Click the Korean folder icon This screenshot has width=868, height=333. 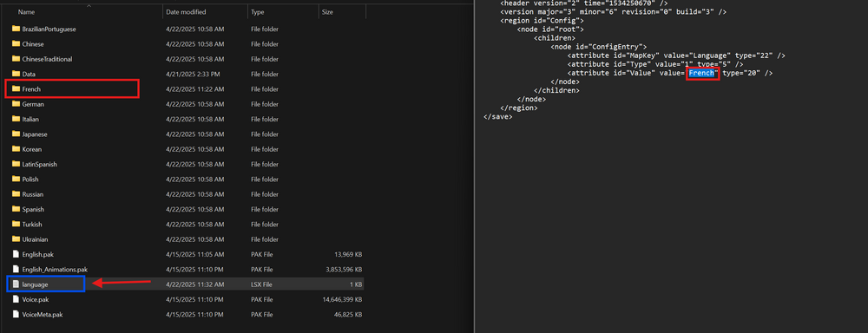click(16, 149)
